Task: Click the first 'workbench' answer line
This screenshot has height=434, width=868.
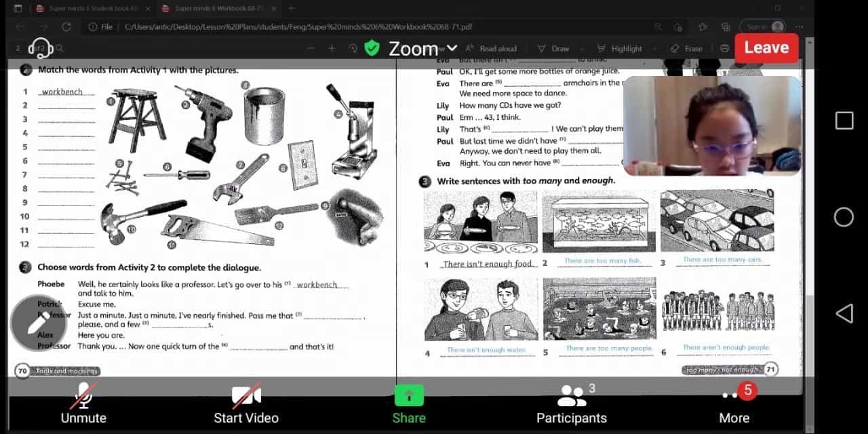Action: coord(66,92)
